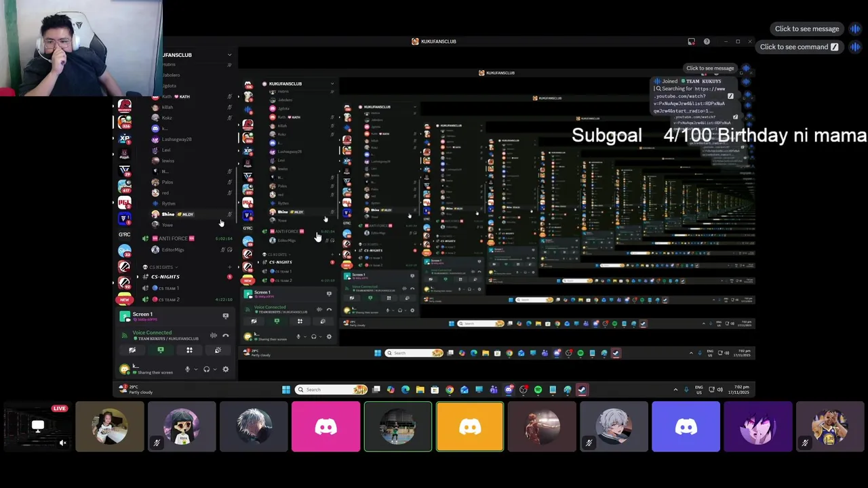Open the server marked with the NEW badge

click(x=124, y=298)
